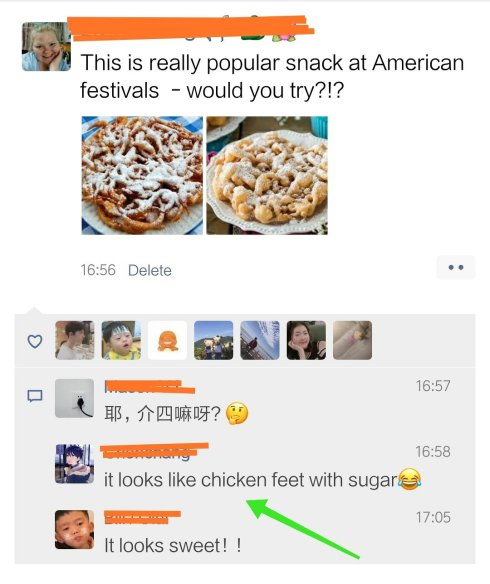This screenshot has height=584, width=490.
Task: Open the two-dot more options button
Action: [x=456, y=267]
